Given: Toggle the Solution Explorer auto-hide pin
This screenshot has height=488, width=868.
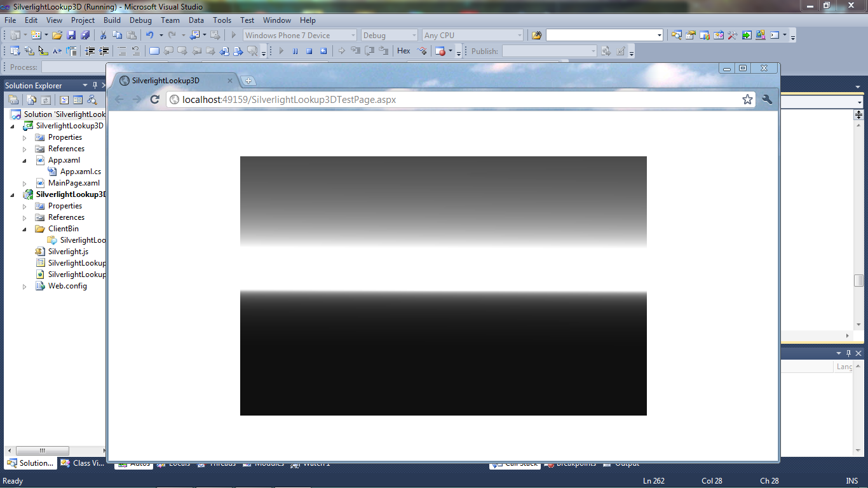Looking at the screenshot, I should pos(94,85).
